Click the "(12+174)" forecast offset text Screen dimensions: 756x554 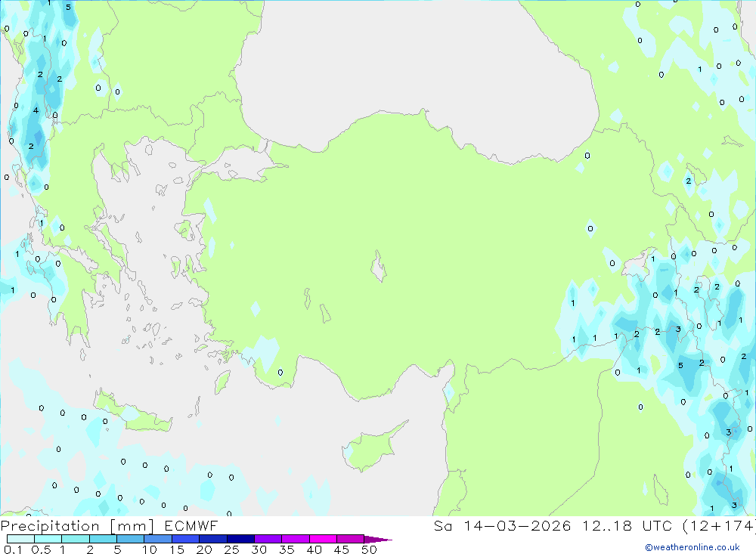tap(720, 525)
